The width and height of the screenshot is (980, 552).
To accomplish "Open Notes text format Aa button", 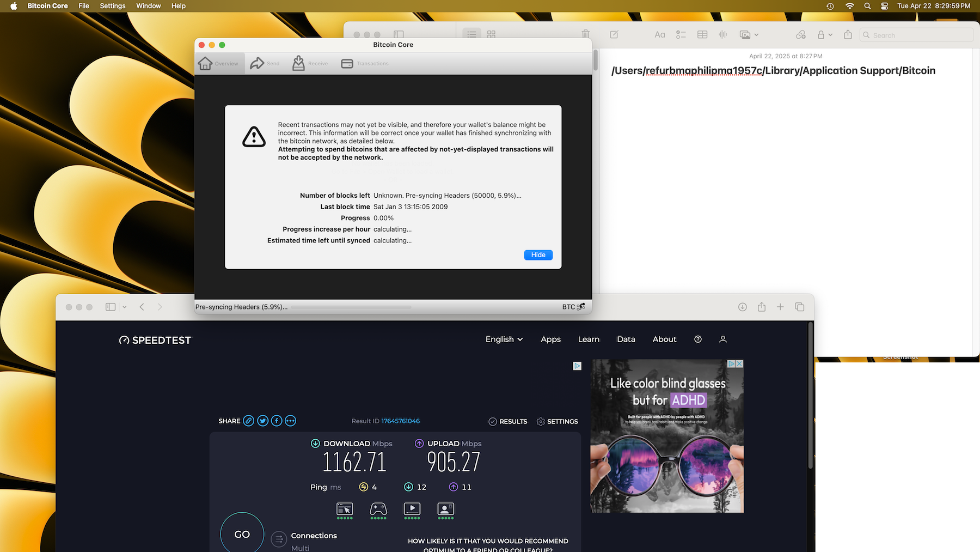I will pyautogui.click(x=660, y=35).
